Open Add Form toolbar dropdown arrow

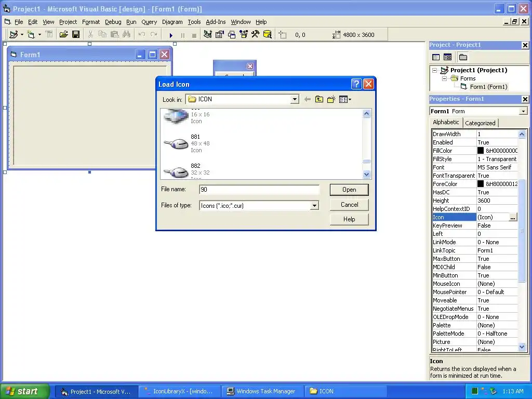point(39,35)
